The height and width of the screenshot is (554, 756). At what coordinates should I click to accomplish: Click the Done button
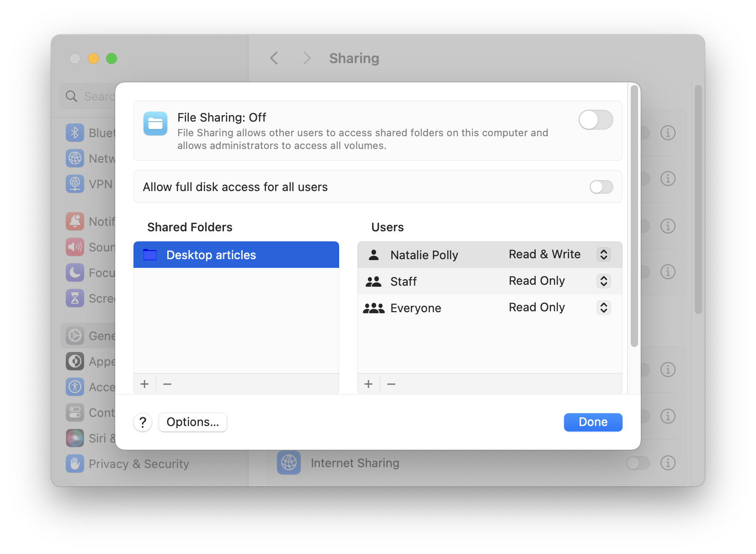pyautogui.click(x=593, y=422)
